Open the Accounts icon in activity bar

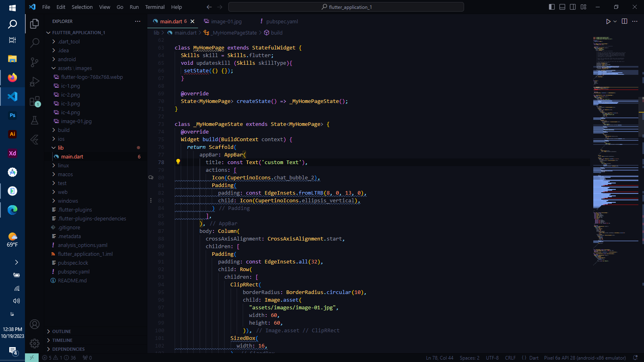click(x=35, y=324)
